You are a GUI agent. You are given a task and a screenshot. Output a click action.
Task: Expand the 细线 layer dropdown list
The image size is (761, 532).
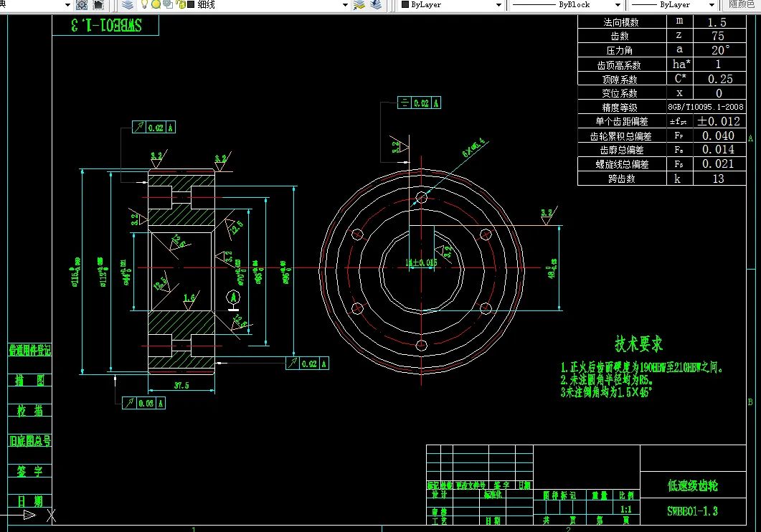pos(345,5)
